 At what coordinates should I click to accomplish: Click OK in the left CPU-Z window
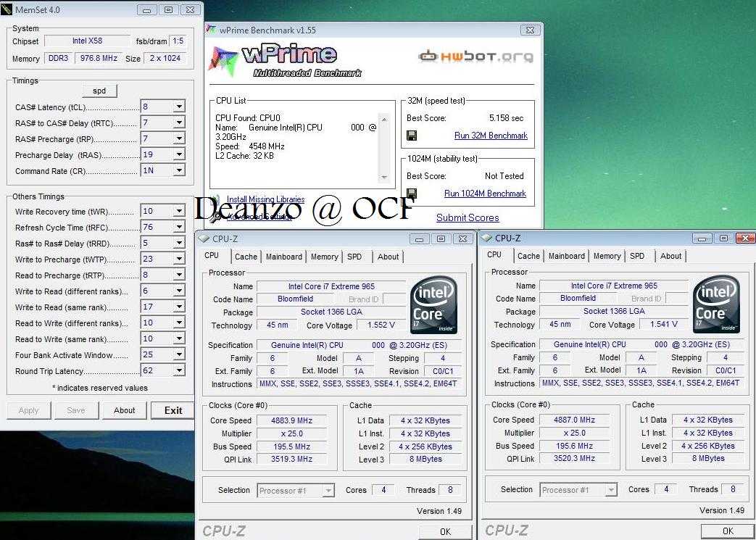coord(445,531)
